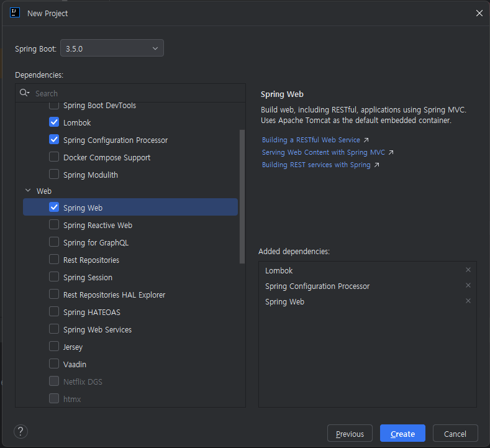Select the Rest Repositories HAL Explorer row label
The image size is (490, 448).
pos(114,295)
